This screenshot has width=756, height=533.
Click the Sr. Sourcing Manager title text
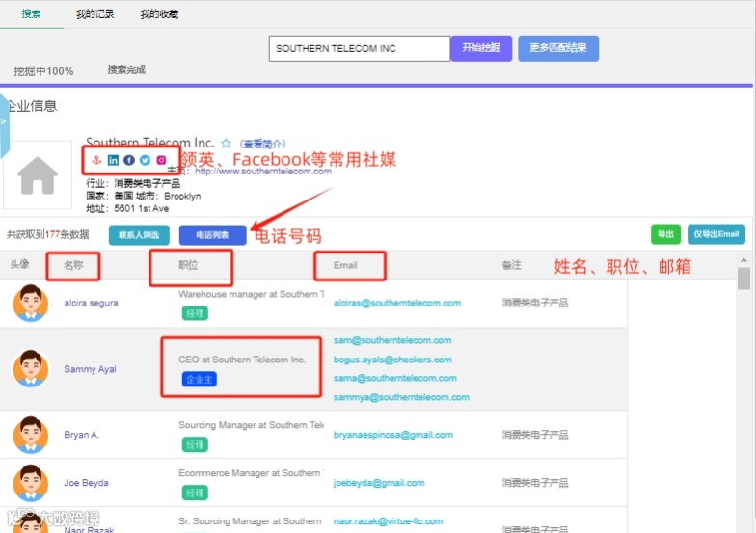tap(250, 521)
